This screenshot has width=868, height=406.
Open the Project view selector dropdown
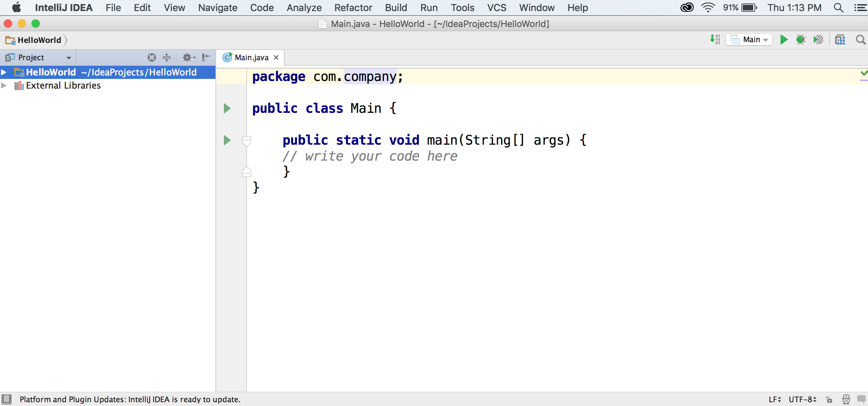[68, 57]
